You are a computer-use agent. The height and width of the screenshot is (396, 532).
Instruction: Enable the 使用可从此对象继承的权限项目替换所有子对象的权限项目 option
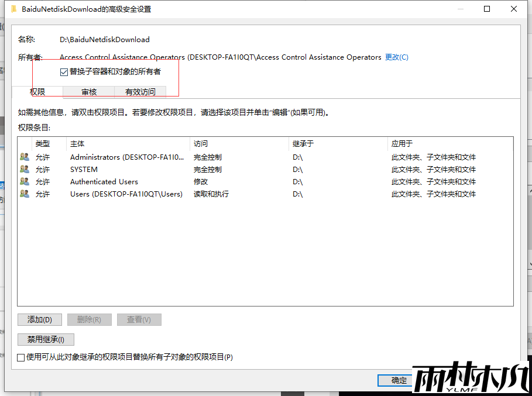[x=20, y=357]
